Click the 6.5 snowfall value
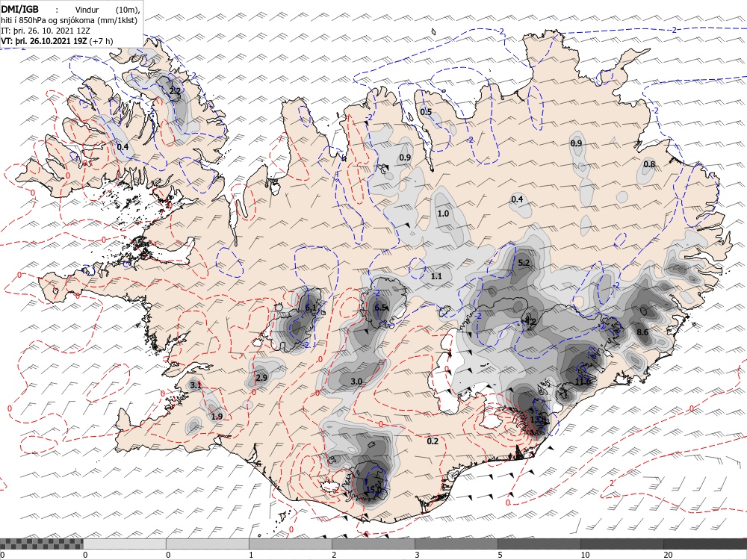Image resolution: width=747 pixels, height=560 pixels. click(x=380, y=308)
